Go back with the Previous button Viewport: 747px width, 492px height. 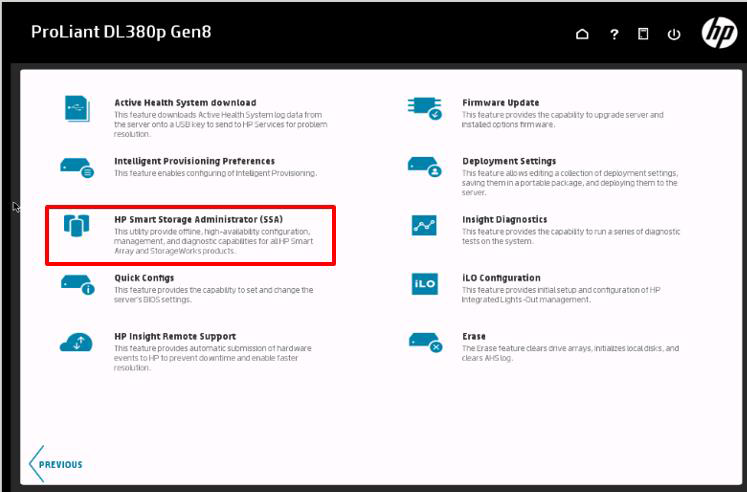(57, 464)
